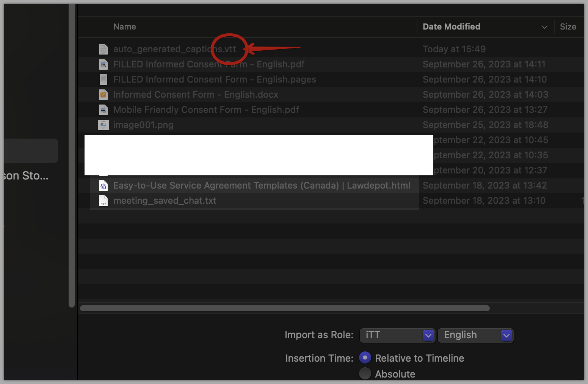Click the docx icon for Informed Consent Form
The image size is (588, 384).
103,95
